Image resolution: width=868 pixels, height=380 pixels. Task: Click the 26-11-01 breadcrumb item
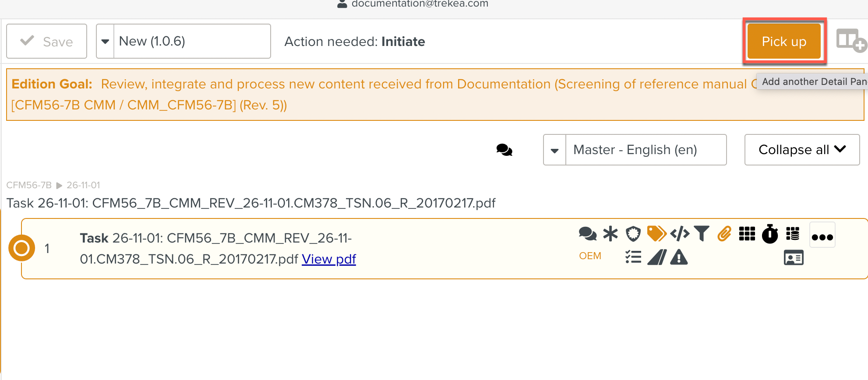(x=83, y=185)
